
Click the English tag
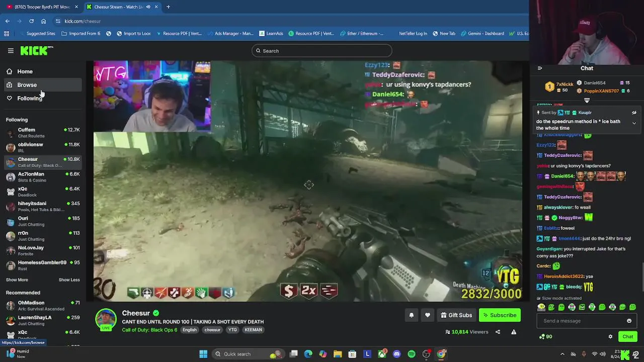[x=190, y=330]
